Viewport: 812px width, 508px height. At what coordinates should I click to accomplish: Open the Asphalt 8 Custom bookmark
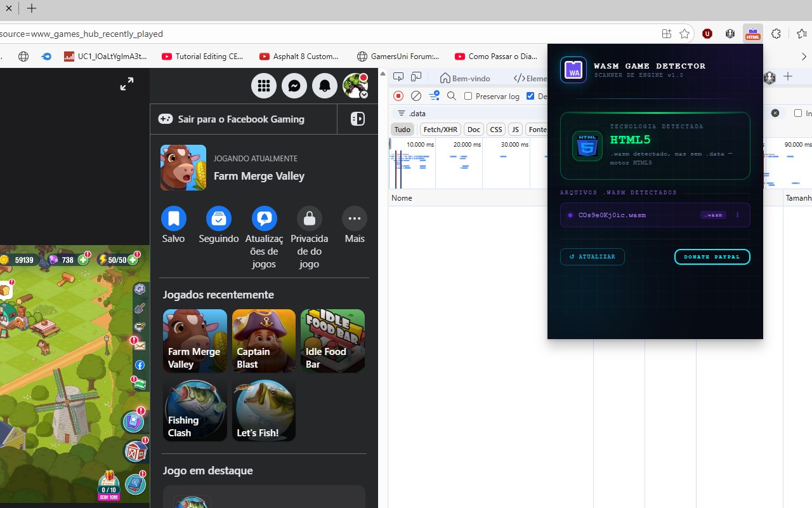(299, 57)
